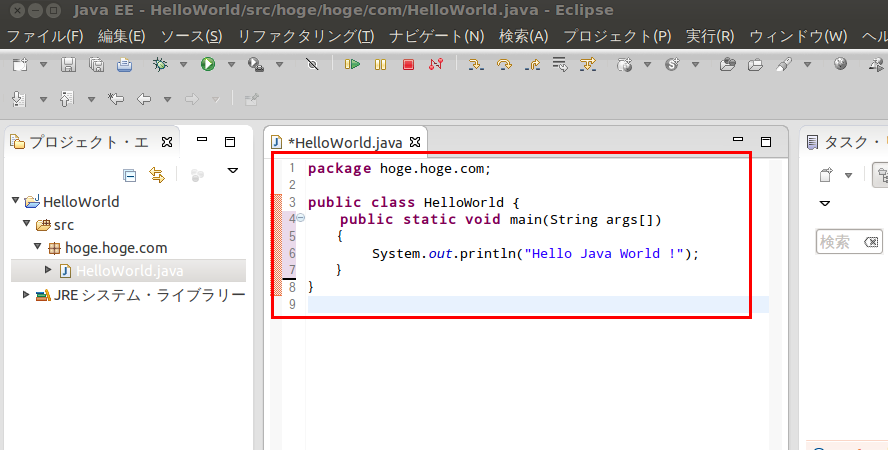The height and width of the screenshot is (450, 888).
Task: Jump to Last Edit Location icon
Action: tap(116, 99)
